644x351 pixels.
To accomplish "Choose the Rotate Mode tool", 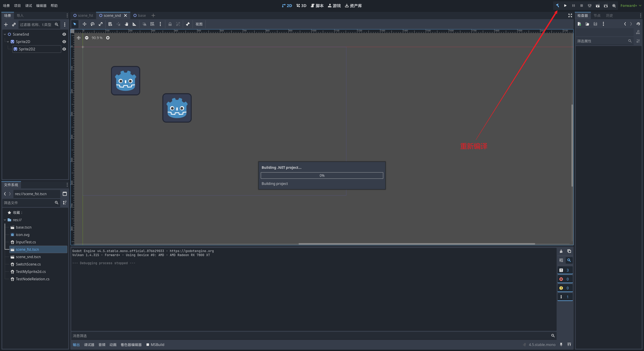I will 93,24.
